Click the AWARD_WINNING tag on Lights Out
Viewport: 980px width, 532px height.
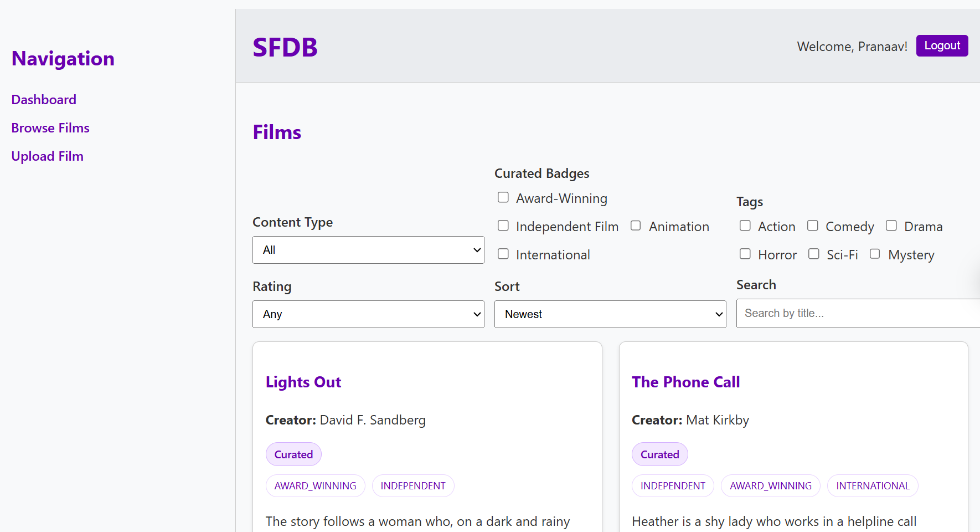(x=316, y=486)
